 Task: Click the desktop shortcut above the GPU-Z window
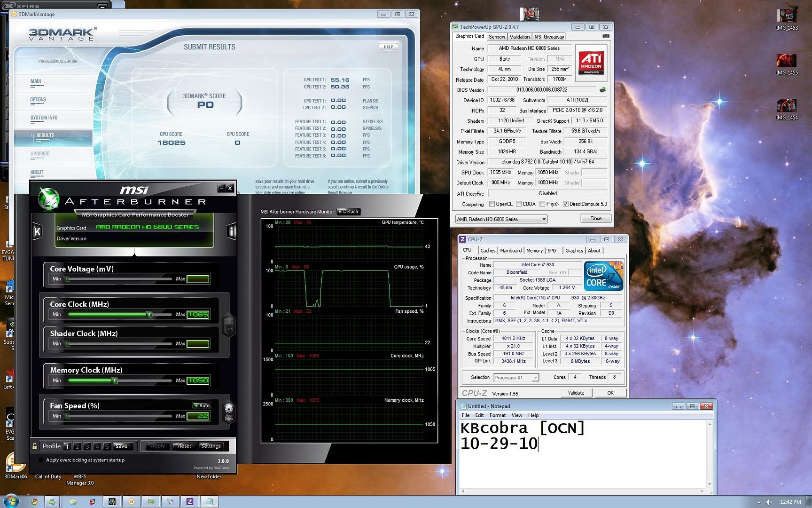tap(530, 13)
